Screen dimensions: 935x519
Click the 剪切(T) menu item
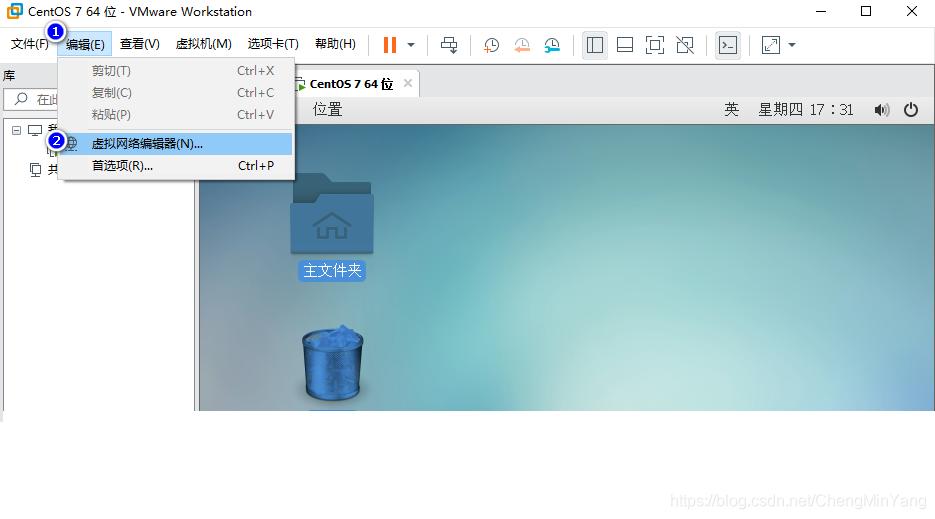pyautogui.click(x=177, y=71)
